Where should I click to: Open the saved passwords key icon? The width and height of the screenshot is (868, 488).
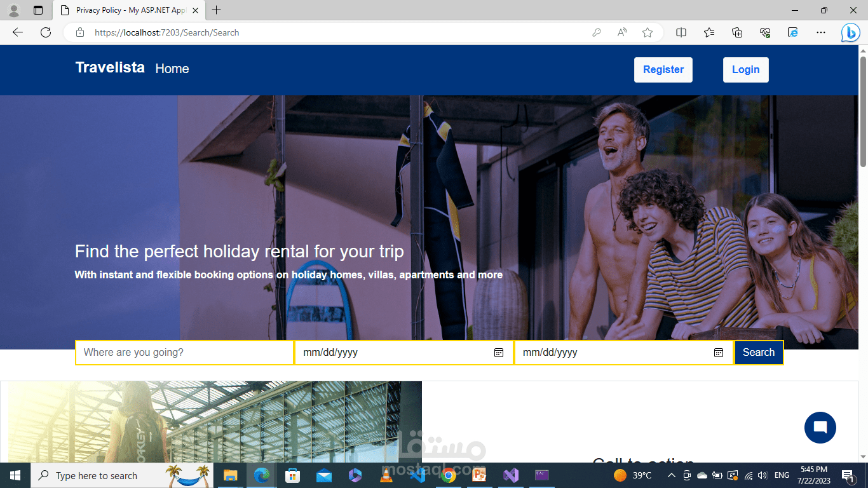[596, 32]
